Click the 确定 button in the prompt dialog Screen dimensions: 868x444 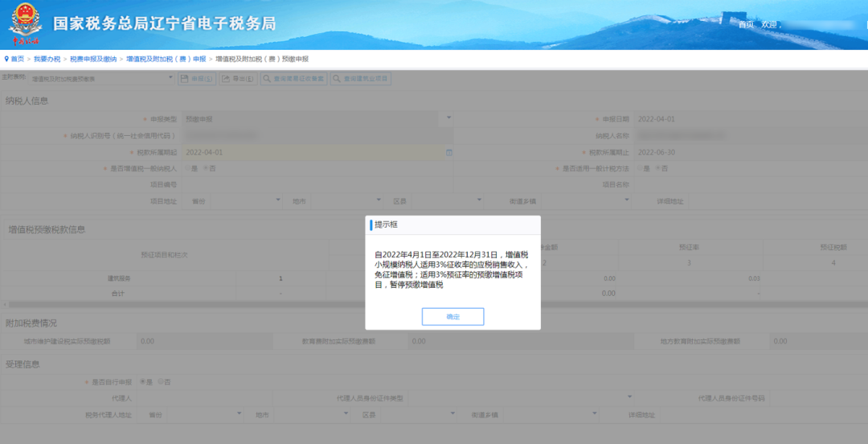click(452, 316)
